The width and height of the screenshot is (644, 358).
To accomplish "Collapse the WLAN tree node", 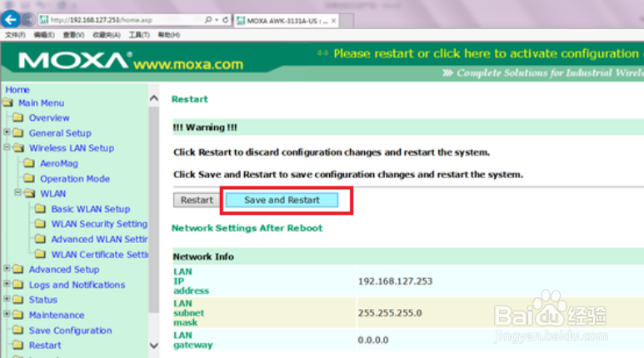I will [x=17, y=192].
